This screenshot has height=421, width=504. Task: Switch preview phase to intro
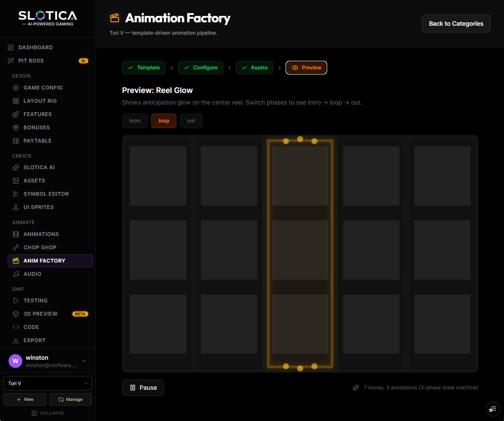135,121
